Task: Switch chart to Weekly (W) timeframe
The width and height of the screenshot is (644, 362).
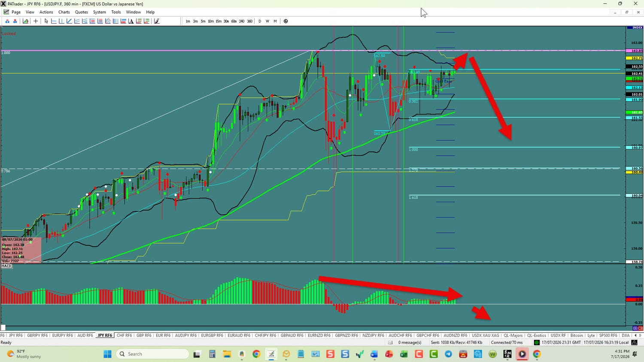Action: click(267, 21)
